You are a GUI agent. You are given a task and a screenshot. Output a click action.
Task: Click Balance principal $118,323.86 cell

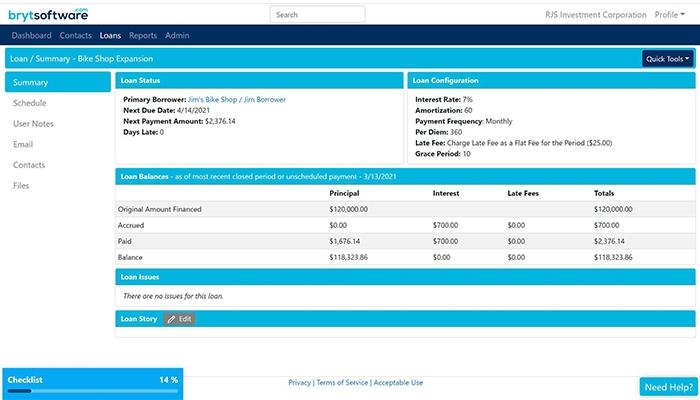(349, 258)
